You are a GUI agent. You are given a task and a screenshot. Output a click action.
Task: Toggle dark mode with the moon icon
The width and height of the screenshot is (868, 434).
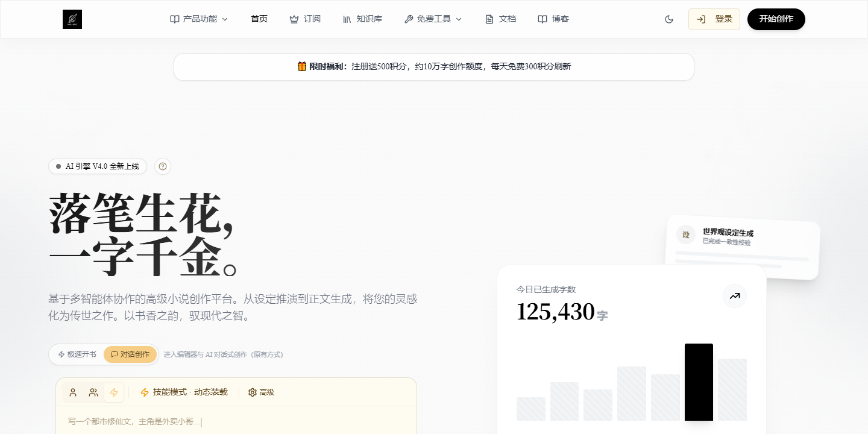coord(669,19)
